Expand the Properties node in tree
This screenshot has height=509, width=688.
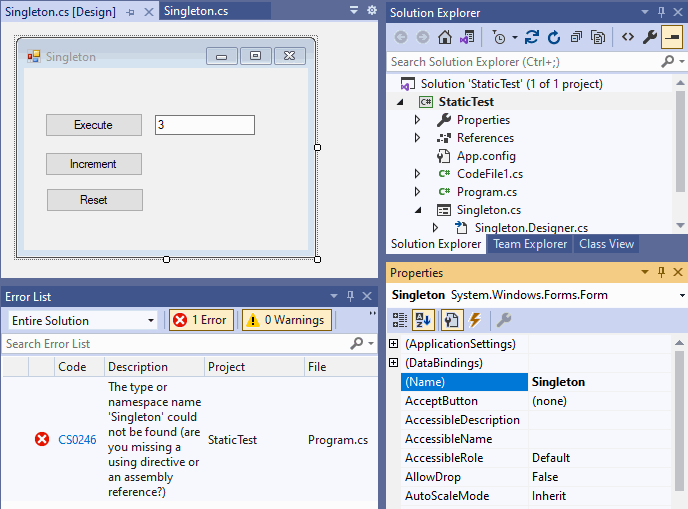(417, 120)
